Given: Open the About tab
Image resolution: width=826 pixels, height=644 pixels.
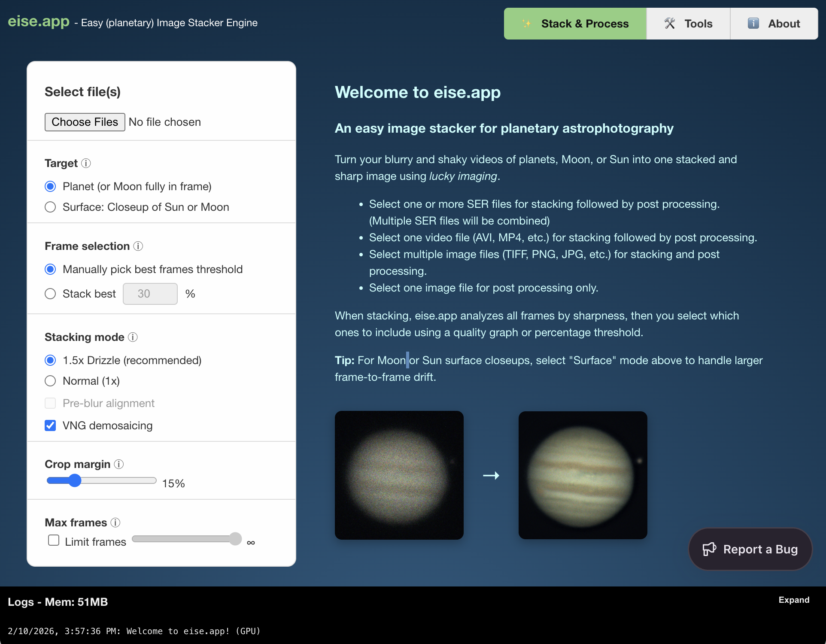Looking at the screenshot, I should click(774, 23).
